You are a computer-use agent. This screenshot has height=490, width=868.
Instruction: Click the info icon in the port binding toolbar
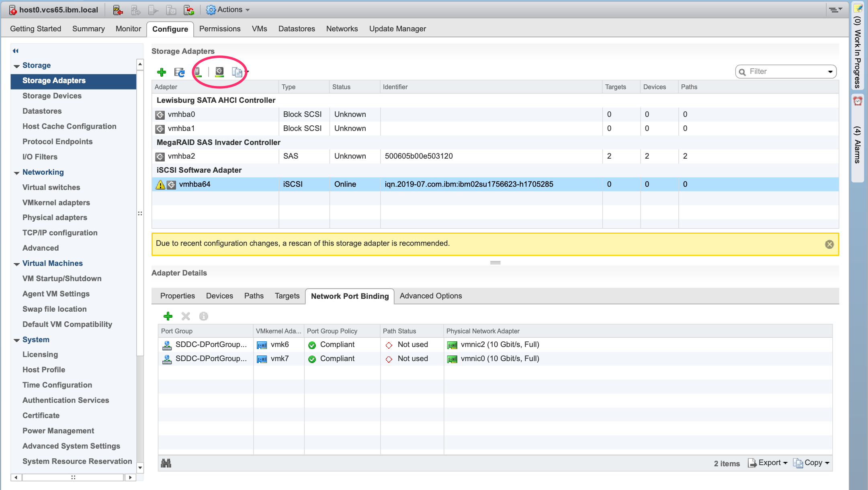[204, 316]
